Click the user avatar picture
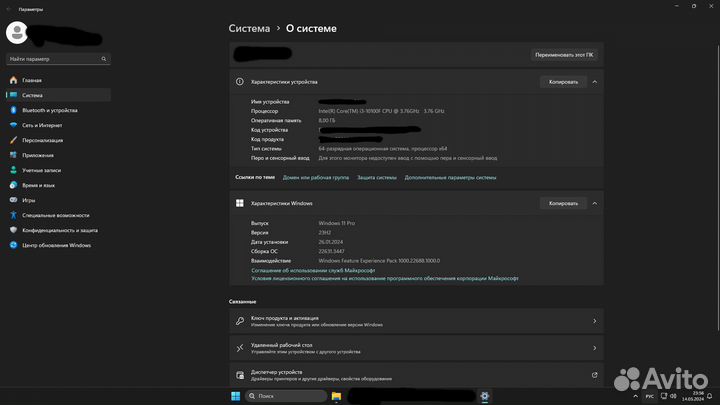The image size is (720, 405). [17, 33]
